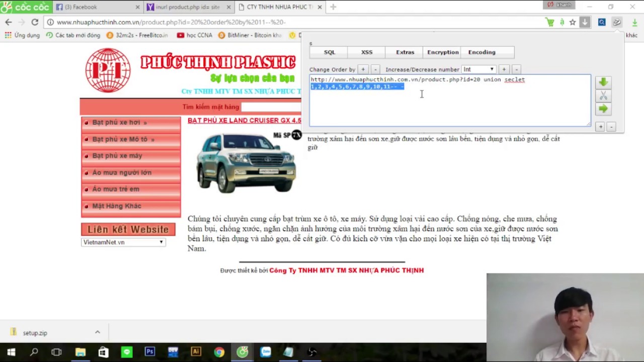Open Google Chrome from the taskbar
The height and width of the screenshot is (362, 644).
tap(219, 352)
